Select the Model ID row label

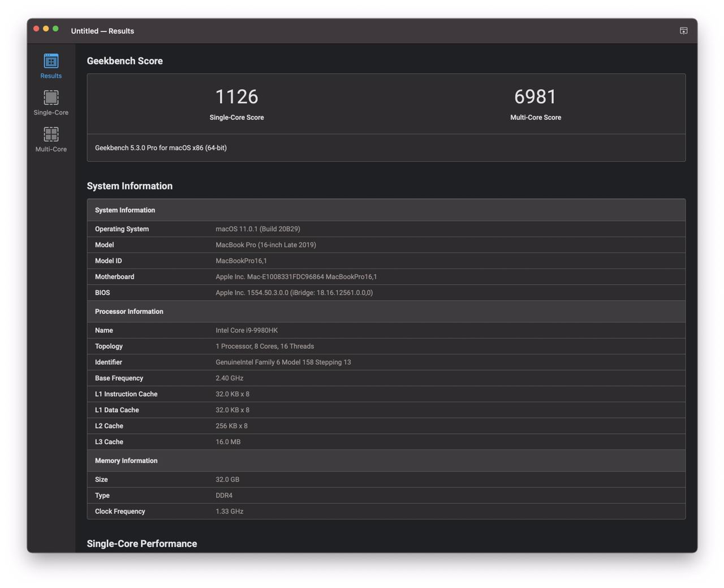click(108, 261)
